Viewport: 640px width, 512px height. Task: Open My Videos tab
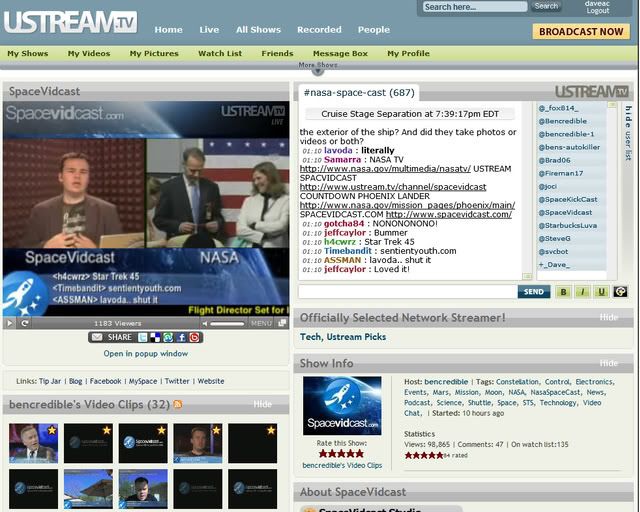[x=89, y=53]
